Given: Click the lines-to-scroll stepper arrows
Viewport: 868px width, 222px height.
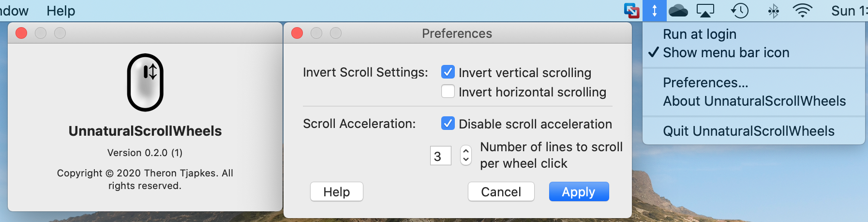Looking at the screenshot, I should pos(465,156).
